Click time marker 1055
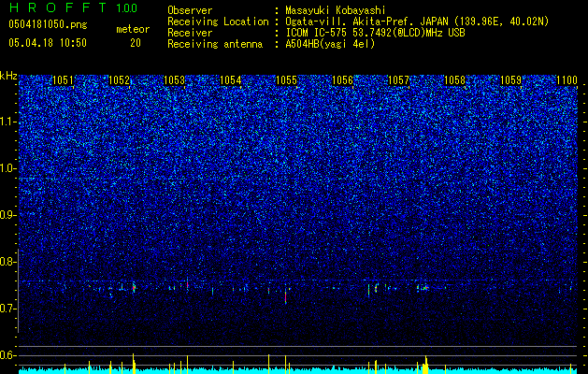The width and height of the screenshot is (588, 374). click(x=286, y=80)
